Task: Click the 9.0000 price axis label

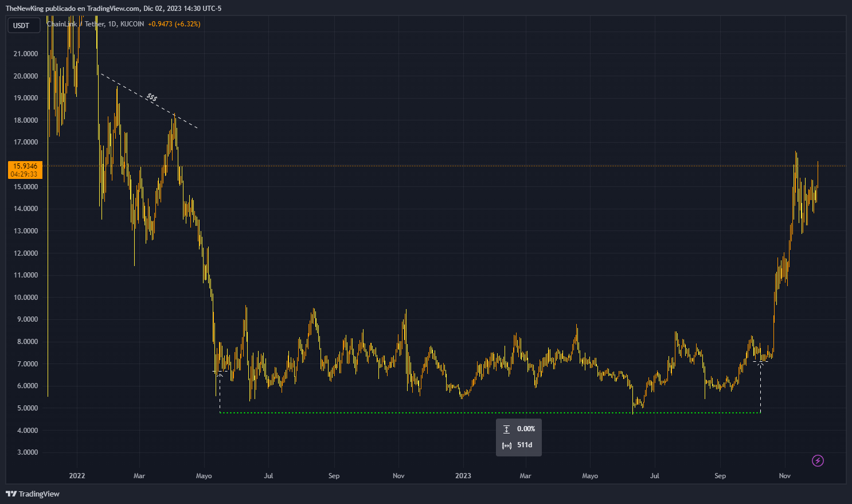Action: coord(27,319)
